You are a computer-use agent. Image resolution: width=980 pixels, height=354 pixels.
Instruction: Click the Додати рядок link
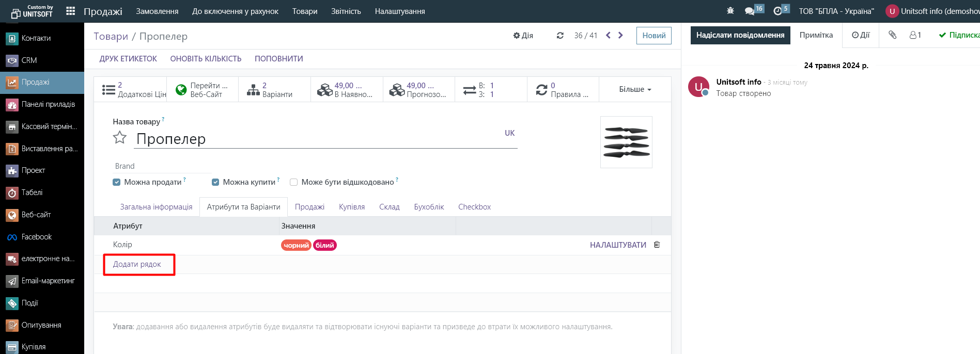pos(137,264)
